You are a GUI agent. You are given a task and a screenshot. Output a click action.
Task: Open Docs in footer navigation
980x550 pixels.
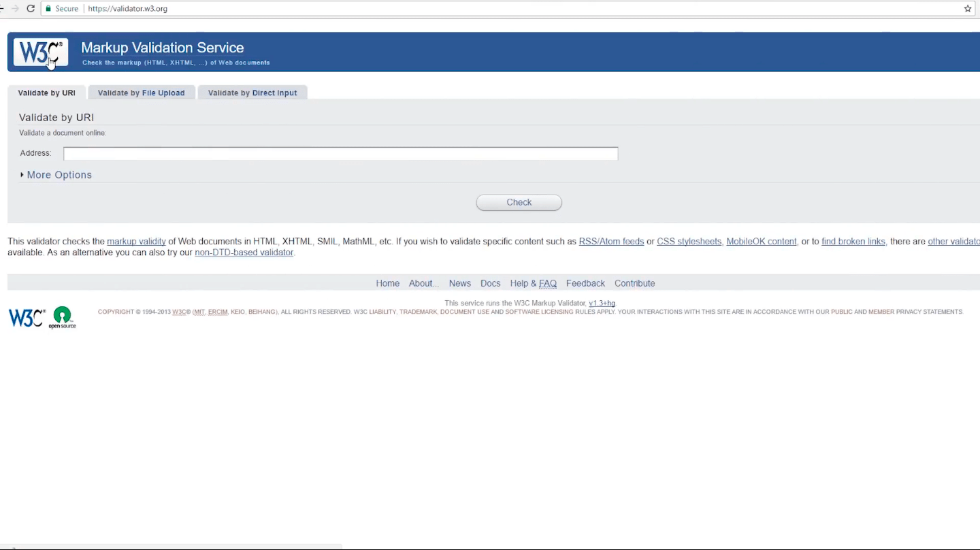coord(490,283)
